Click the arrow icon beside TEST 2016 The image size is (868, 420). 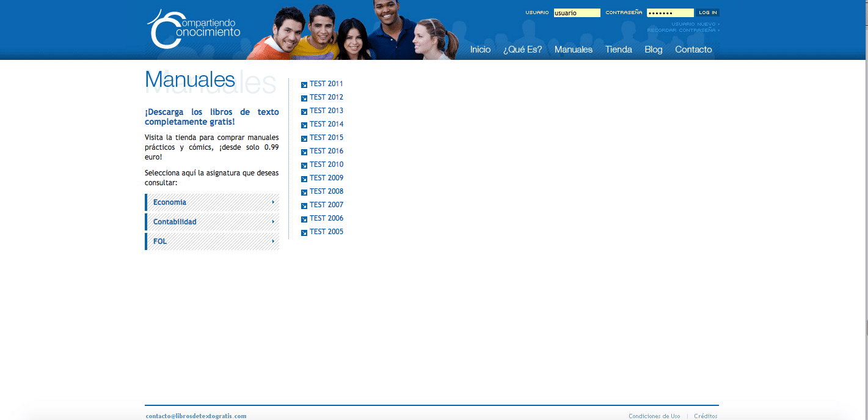click(304, 152)
